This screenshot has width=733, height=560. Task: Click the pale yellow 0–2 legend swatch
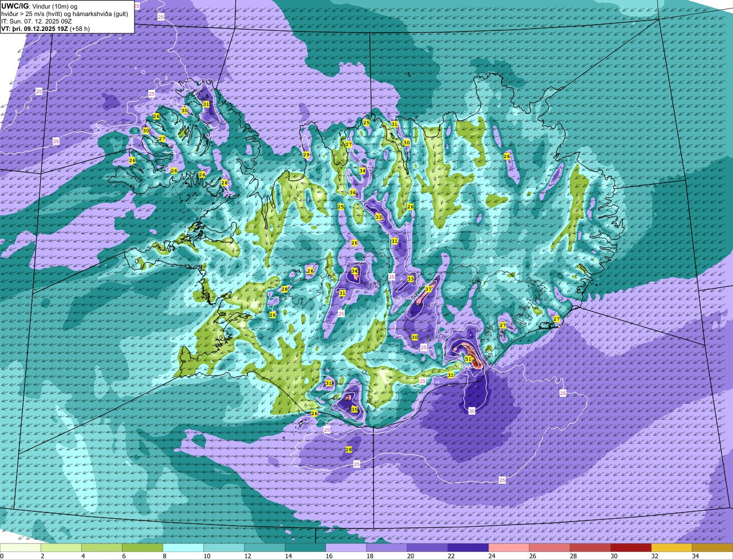[x=21, y=548]
